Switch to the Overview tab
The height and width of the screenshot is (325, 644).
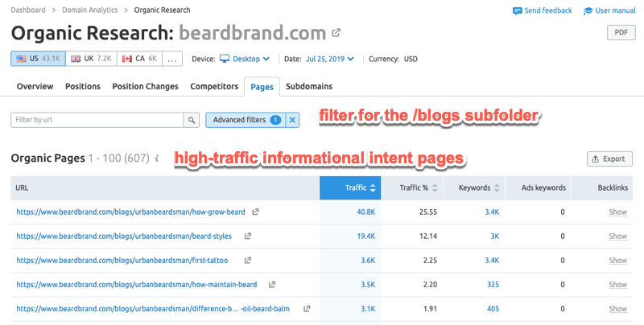[35, 87]
